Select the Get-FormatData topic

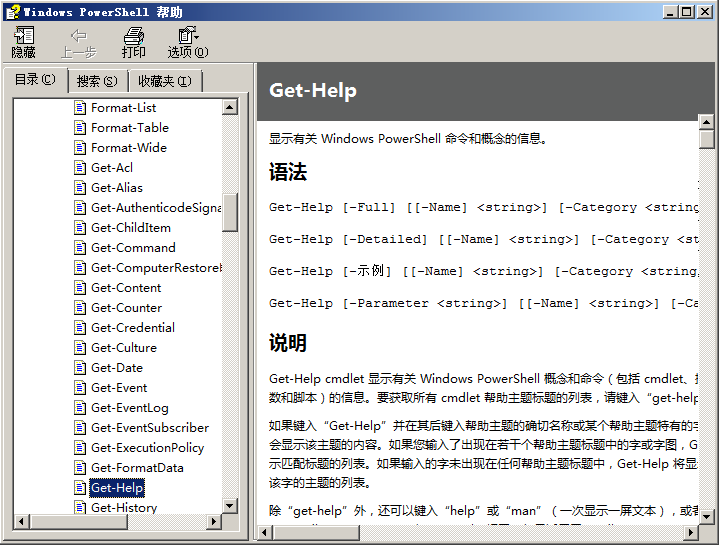point(137,468)
